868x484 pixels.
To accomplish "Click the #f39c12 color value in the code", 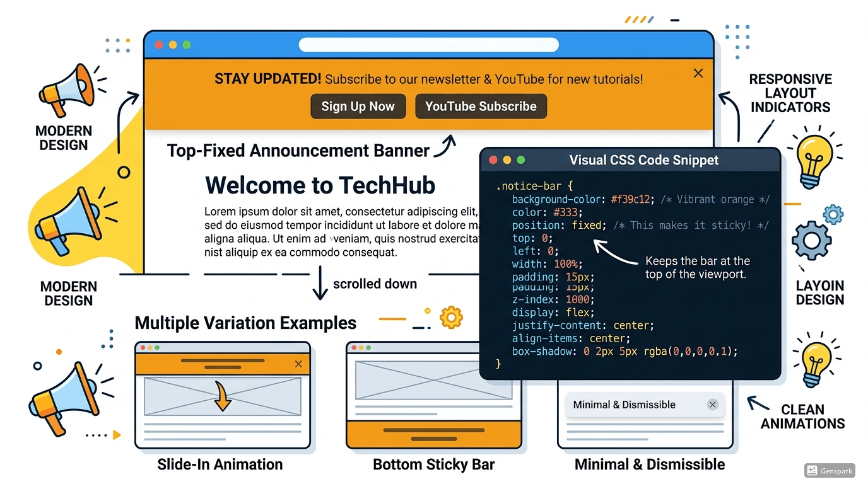I will 633,199.
